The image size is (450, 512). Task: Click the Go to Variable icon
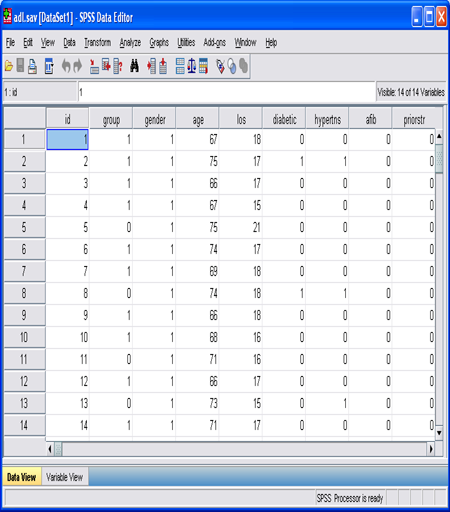coord(106,66)
